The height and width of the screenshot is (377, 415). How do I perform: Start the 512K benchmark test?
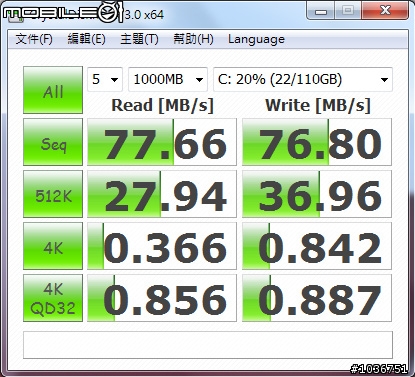(53, 194)
